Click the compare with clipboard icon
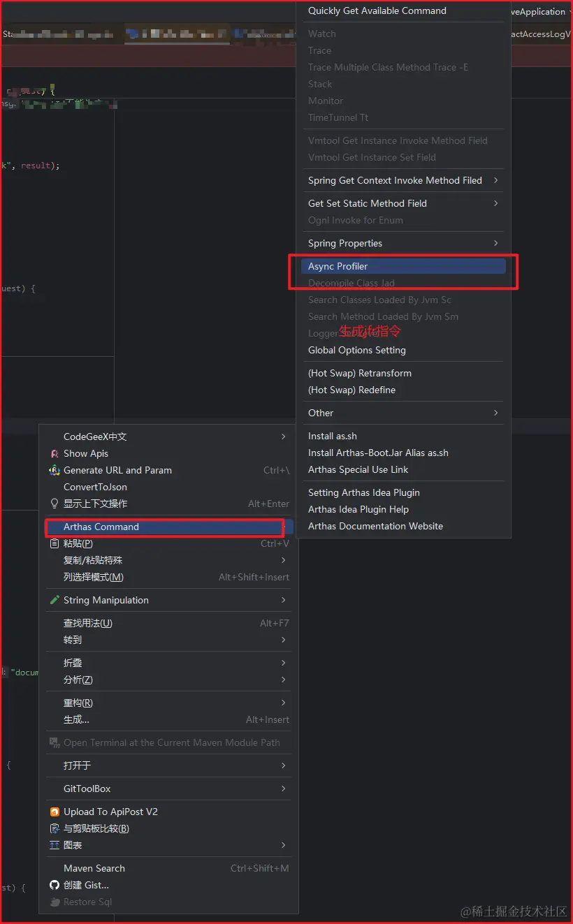 (55, 828)
